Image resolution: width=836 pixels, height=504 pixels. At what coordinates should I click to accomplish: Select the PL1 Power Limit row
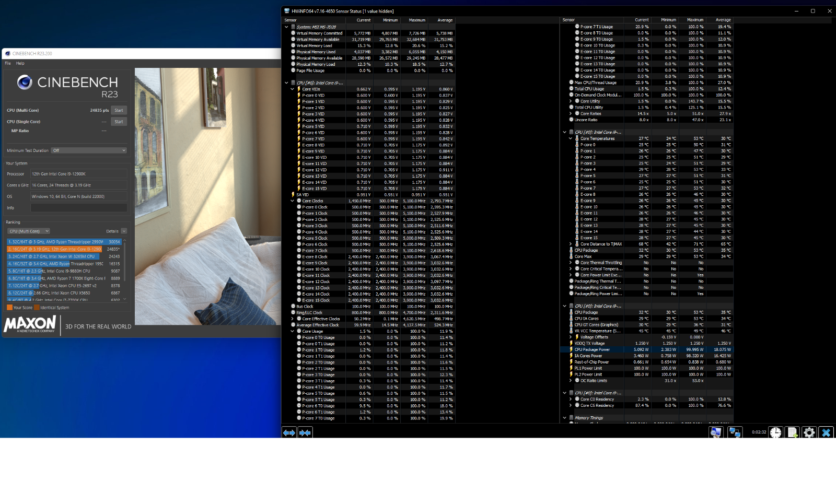(651, 368)
